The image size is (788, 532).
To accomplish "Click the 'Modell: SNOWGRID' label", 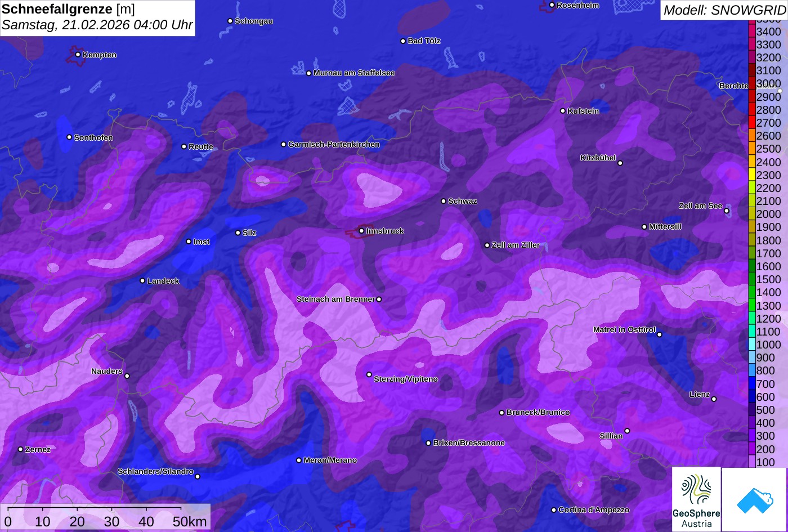I will pos(724,10).
